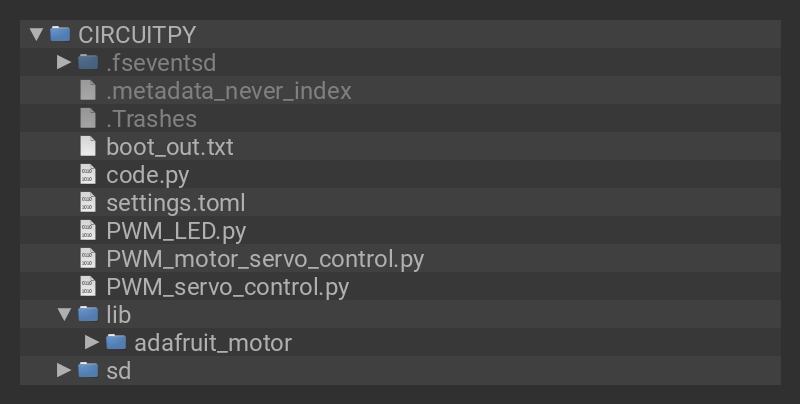The image size is (800, 404).
Task: Select the PWM_servo_control.py file
Action: pos(227,287)
